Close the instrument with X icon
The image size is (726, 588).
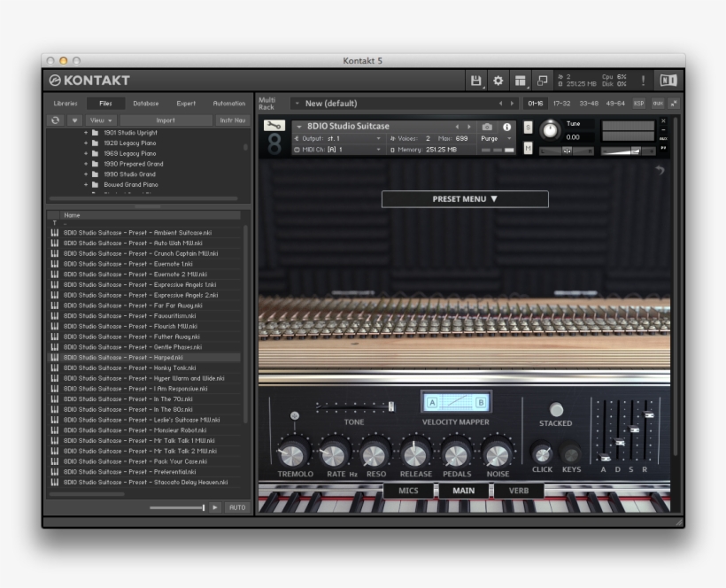663,121
